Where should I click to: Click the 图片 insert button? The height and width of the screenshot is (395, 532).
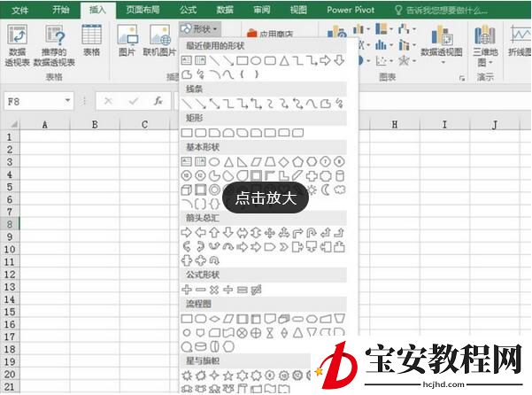(127, 40)
